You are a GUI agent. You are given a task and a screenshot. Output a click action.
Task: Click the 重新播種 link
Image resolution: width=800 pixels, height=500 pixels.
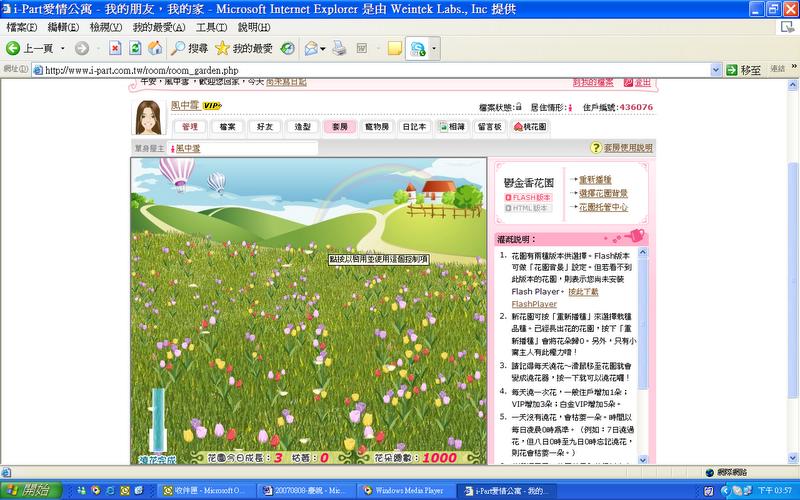(x=598, y=180)
